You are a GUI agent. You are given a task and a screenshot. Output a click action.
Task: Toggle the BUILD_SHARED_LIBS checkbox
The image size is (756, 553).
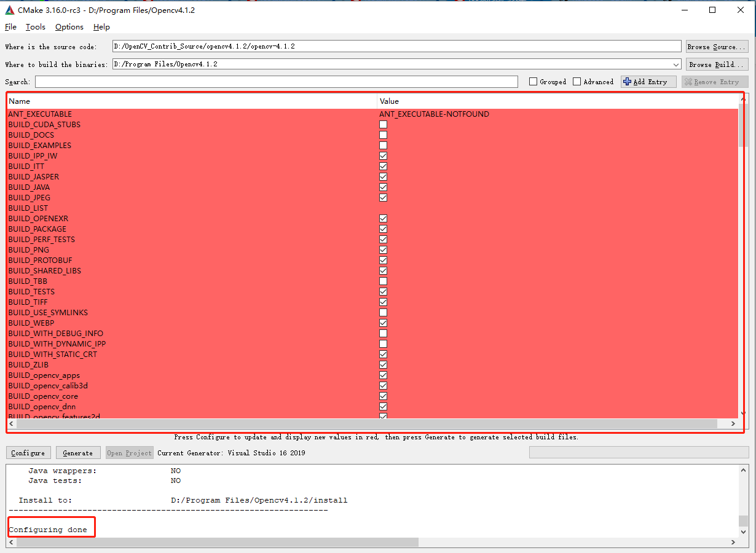383,270
